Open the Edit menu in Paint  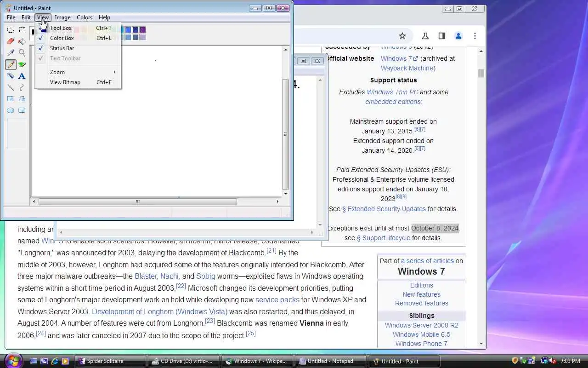26,17
